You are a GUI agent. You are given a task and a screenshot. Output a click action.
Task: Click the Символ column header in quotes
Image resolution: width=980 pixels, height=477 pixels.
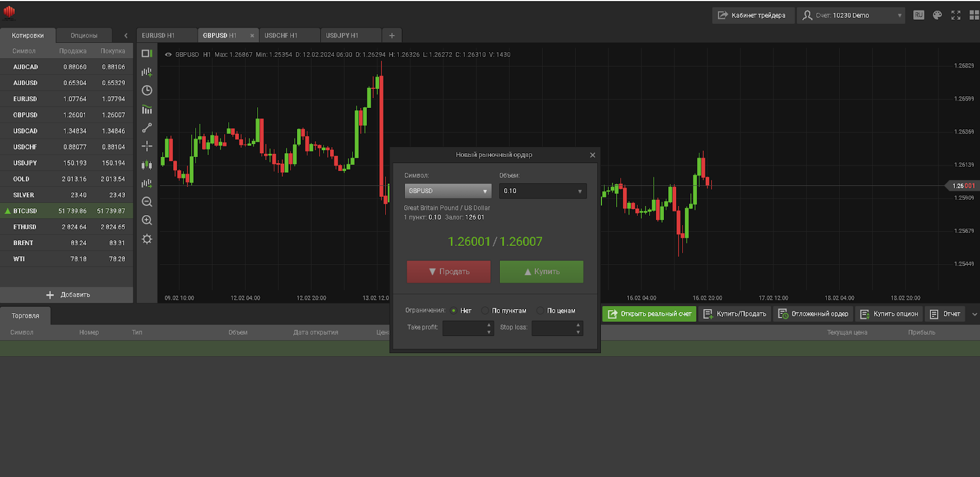pyautogui.click(x=24, y=51)
